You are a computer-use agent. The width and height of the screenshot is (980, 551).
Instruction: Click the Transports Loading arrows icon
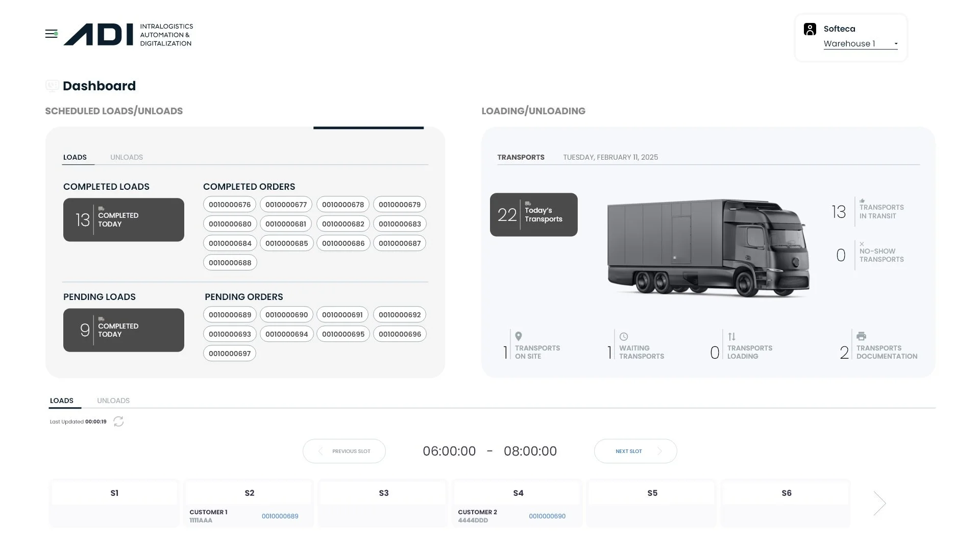point(732,337)
